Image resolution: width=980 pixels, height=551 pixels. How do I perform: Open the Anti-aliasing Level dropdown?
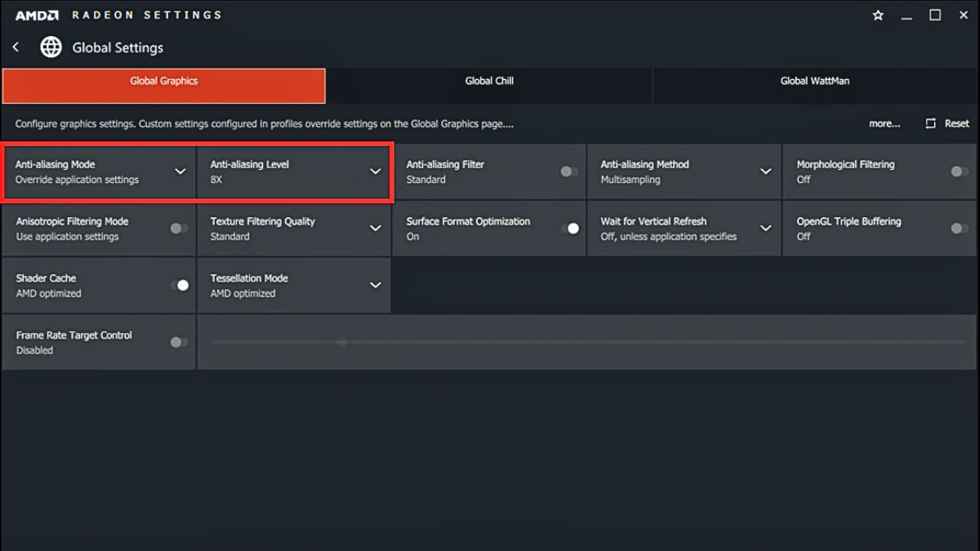375,171
